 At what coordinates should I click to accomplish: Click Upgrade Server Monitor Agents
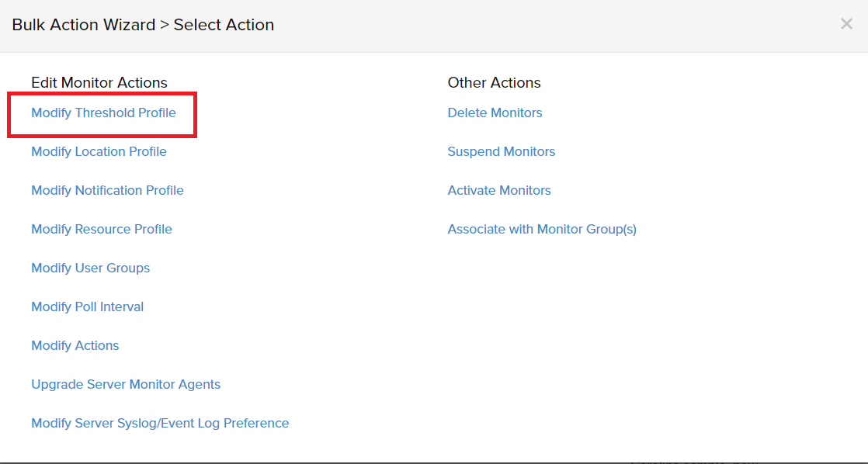tap(126, 385)
